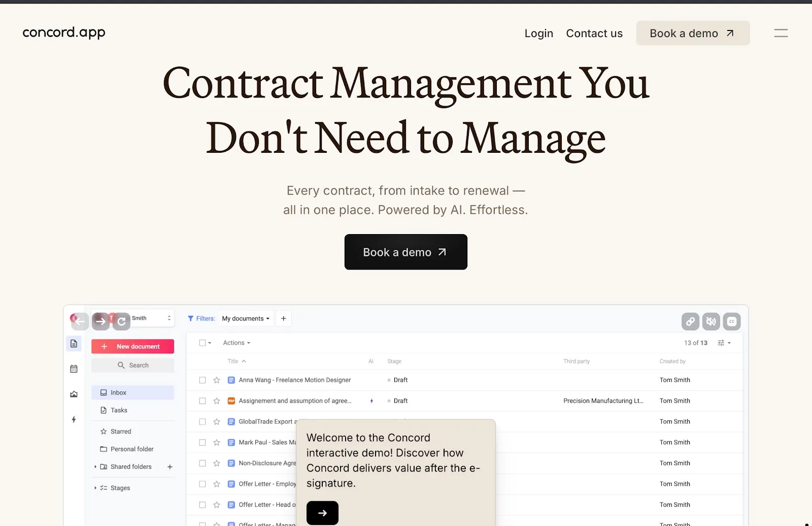
Task: Click the Third party column header
Action: click(577, 361)
